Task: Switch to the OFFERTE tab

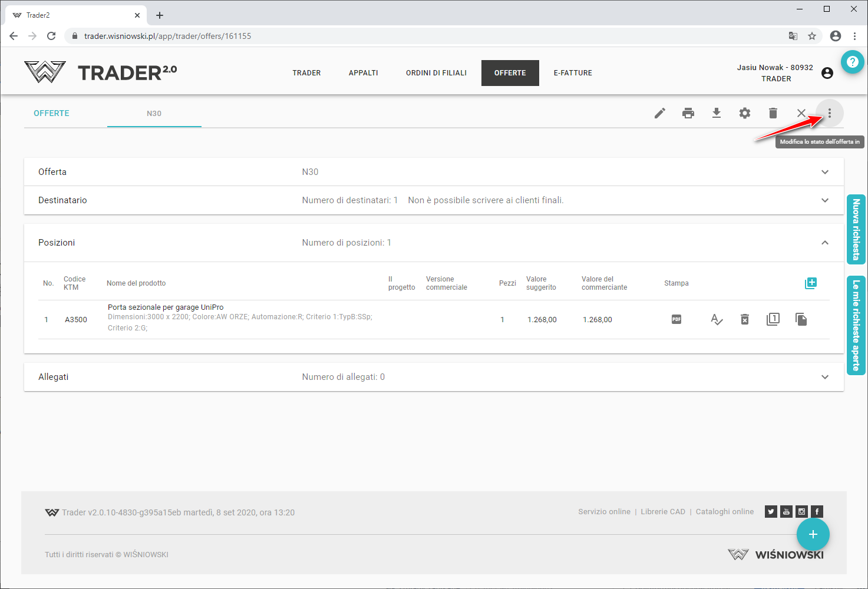Action: point(51,113)
